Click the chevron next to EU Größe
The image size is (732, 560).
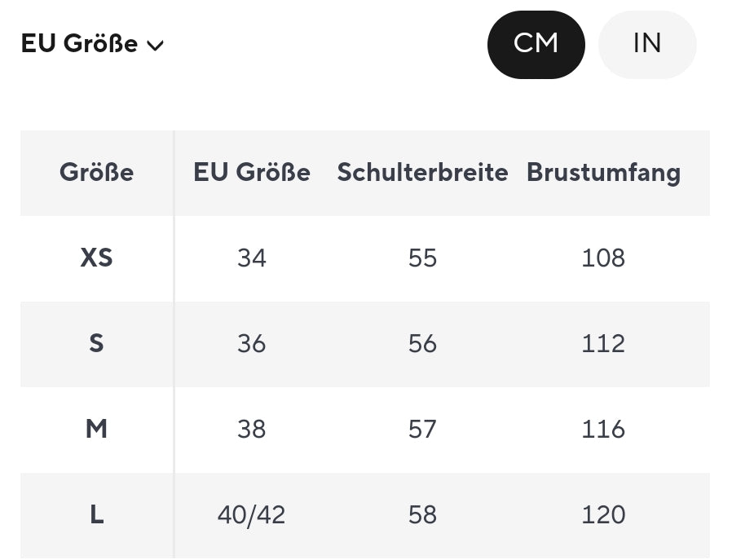[x=155, y=46]
